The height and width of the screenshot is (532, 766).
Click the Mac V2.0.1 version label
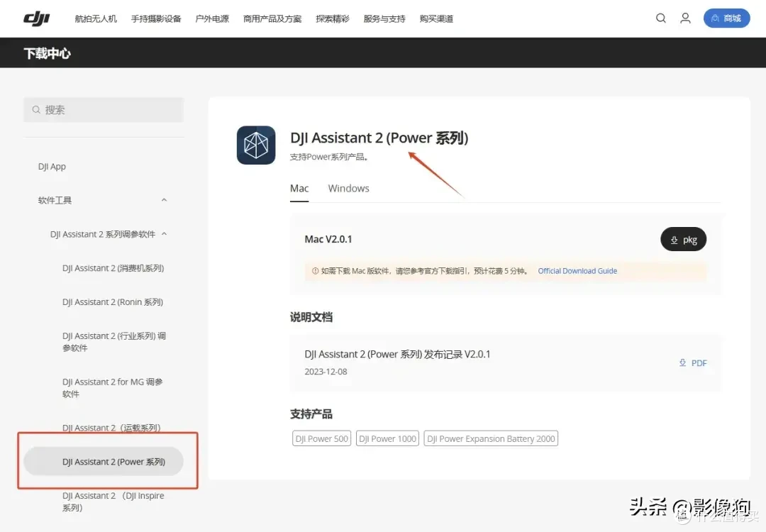pyautogui.click(x=328, y=239)
